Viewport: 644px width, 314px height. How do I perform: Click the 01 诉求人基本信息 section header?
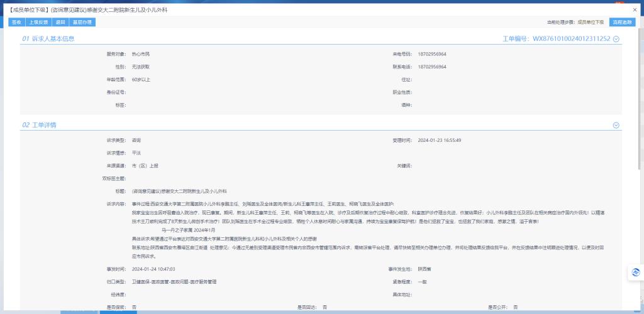pyautogui.click(x=48, y=39)
